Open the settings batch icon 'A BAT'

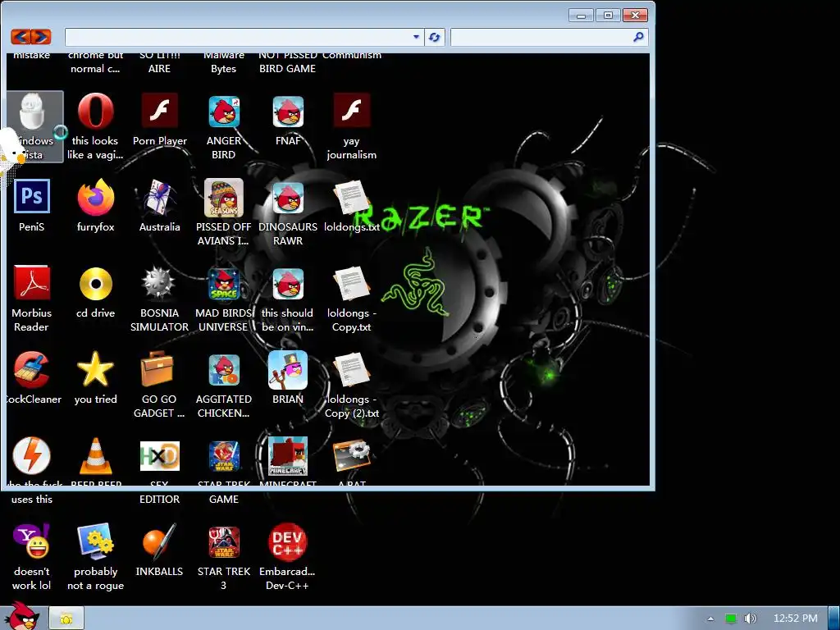coord(351,456)
